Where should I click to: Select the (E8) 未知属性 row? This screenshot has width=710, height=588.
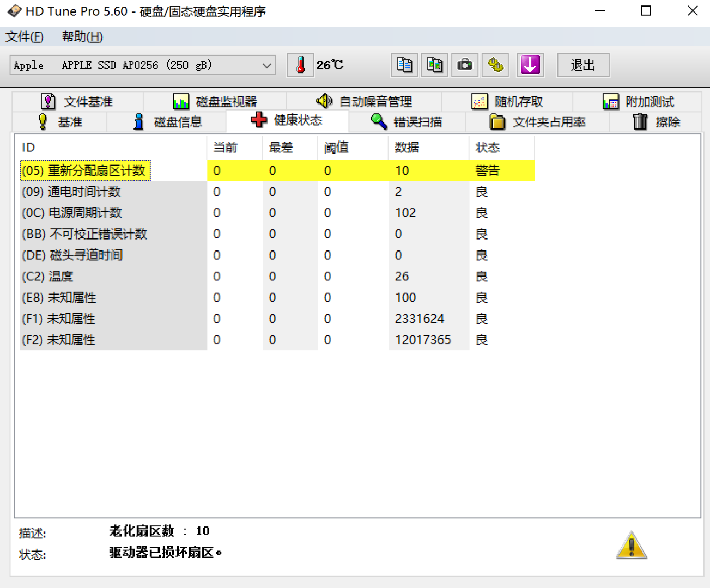(x=277, y=298)
